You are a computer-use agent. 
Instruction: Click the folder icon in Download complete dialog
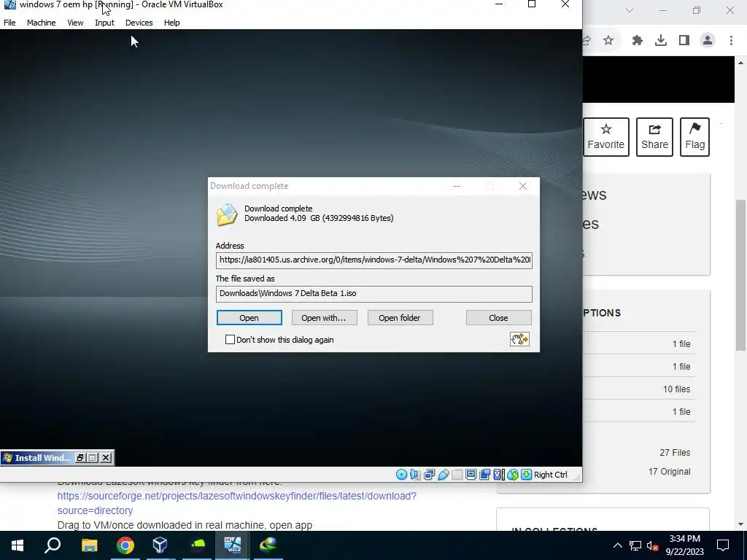227,215
